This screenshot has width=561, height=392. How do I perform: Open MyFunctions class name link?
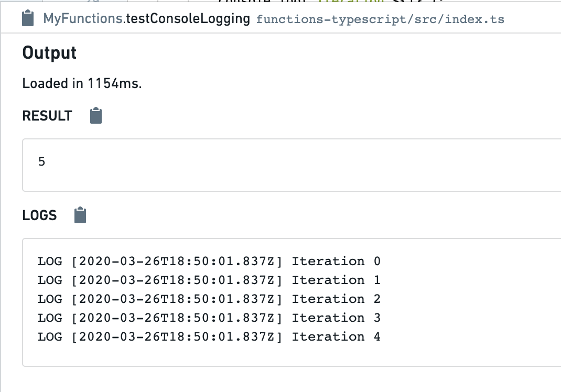pos(83,18)
